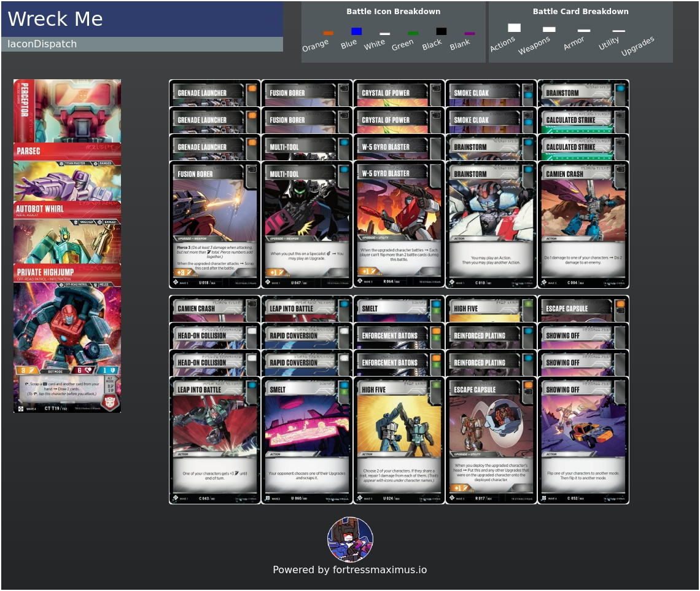Click the "Wreck Me" deck title
Image resolution: width=700 pixels, height=591 pixels.
(55, 19)
